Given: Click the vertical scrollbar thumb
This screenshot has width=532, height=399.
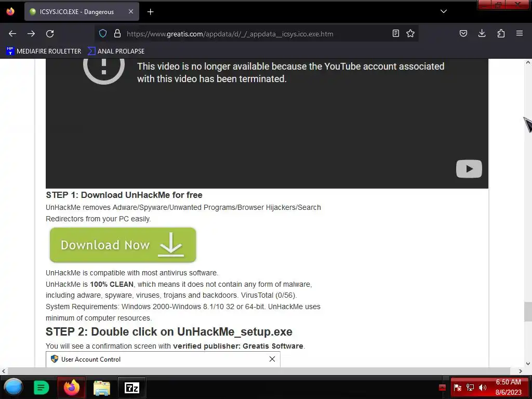Looking at the screenshot, I should click(528, 312).
